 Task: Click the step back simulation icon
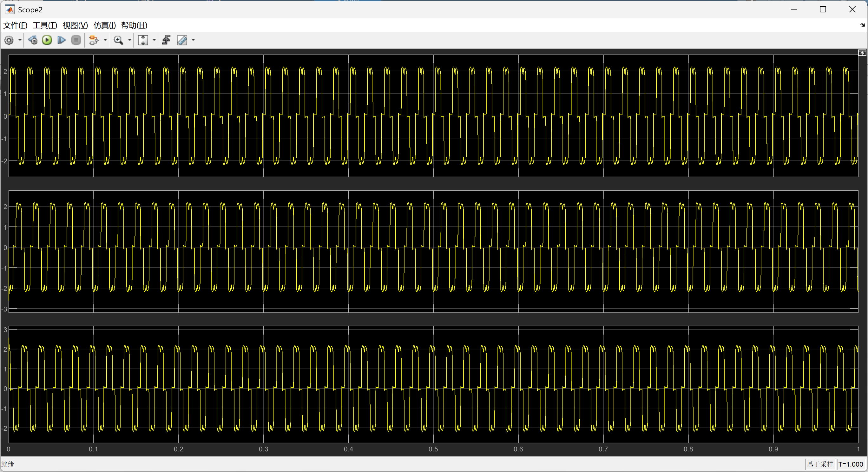click(x=33, y=40)
